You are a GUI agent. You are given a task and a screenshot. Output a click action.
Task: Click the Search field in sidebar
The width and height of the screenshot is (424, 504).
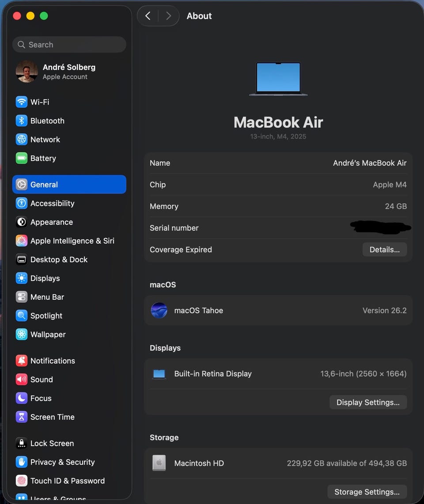pyautogui.click(x=69, y=44)
